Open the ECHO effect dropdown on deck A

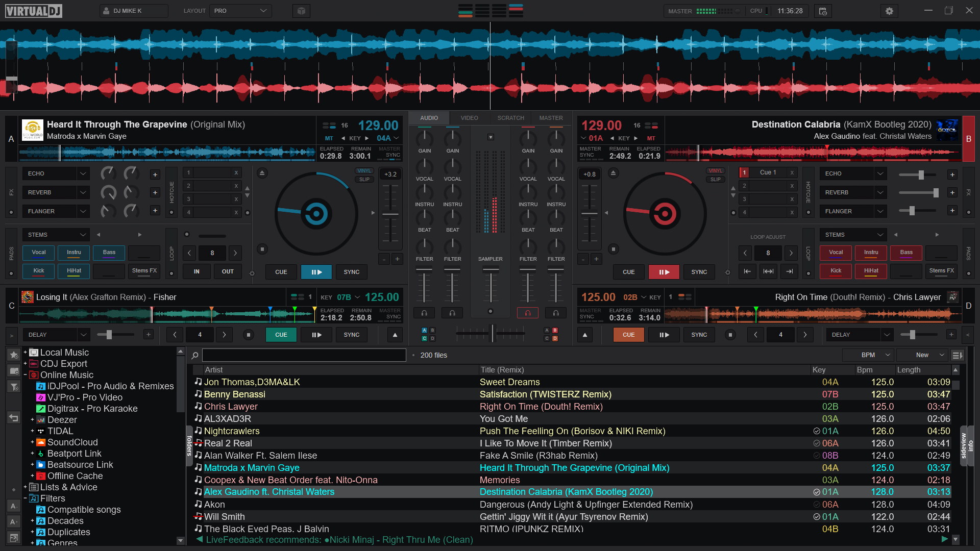point(56,173)
